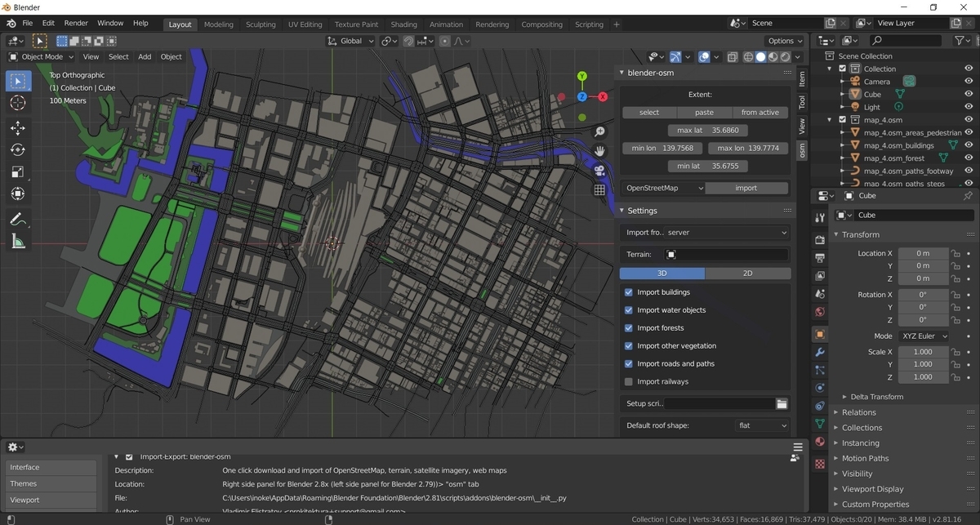Switch to the Sculpting workspace tab

click(x=261, y=24)
